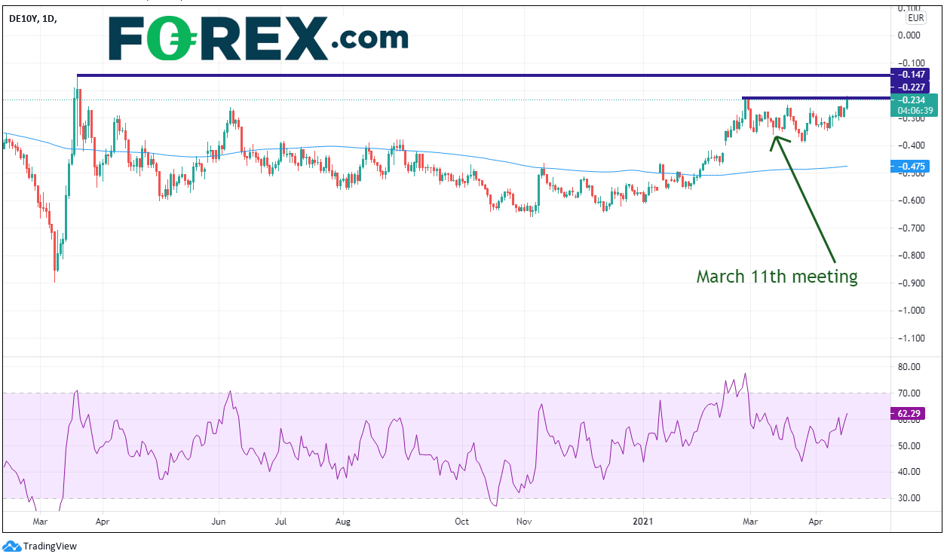947x560 pixels.
Task: Select the 80.00 RSI axis label
Action: coord(914,367)
